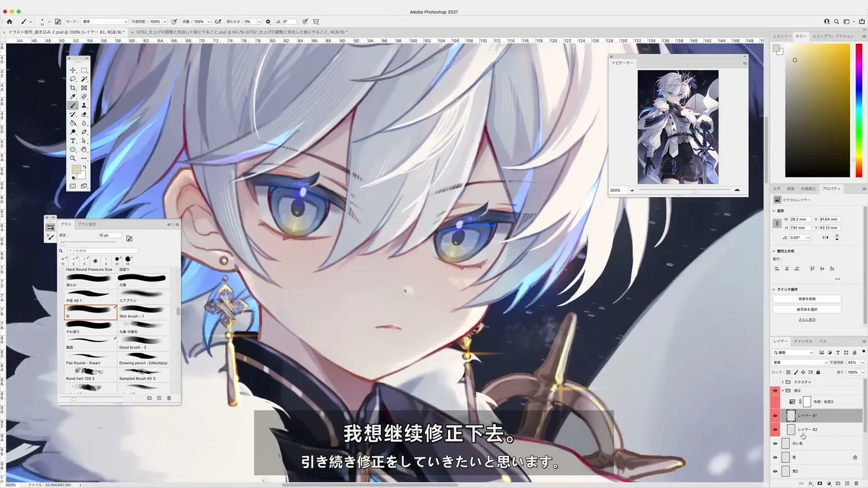This screenshot has height=488, width=868.
Task: Click the brush search field
Action: tap(101, 251)
